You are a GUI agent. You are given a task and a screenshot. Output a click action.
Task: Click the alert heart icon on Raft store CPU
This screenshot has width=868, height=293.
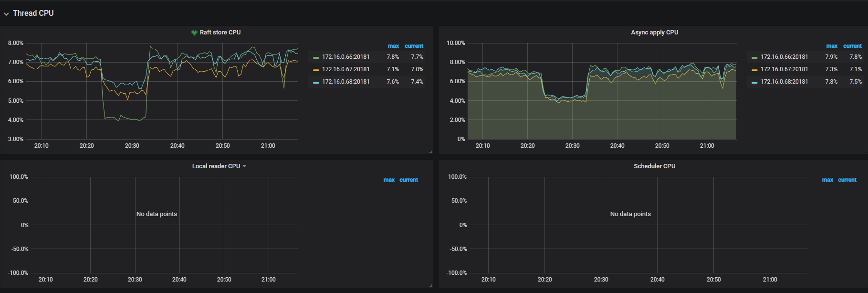[x=194, y=33]
